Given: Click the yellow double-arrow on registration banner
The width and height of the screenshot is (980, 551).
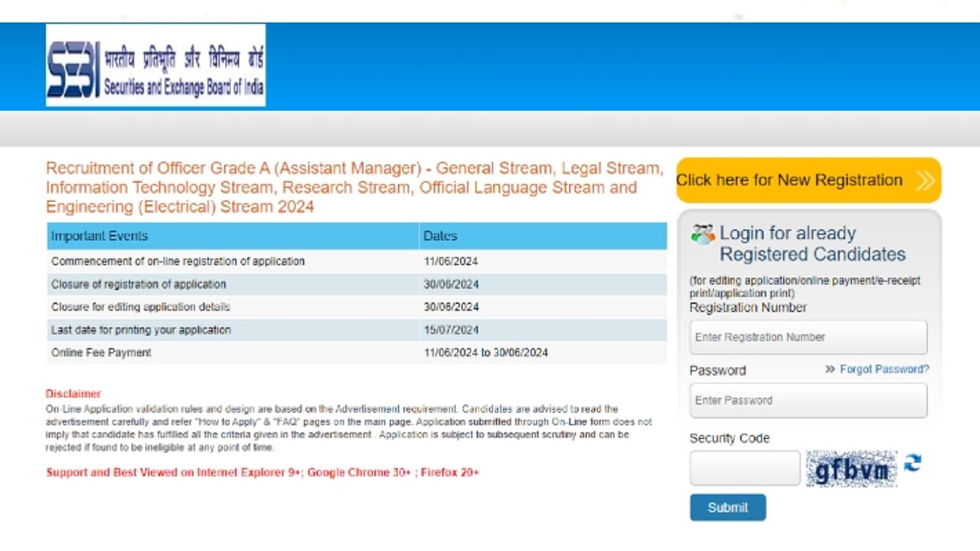Looking at the screenshot, I should point(921,180).
